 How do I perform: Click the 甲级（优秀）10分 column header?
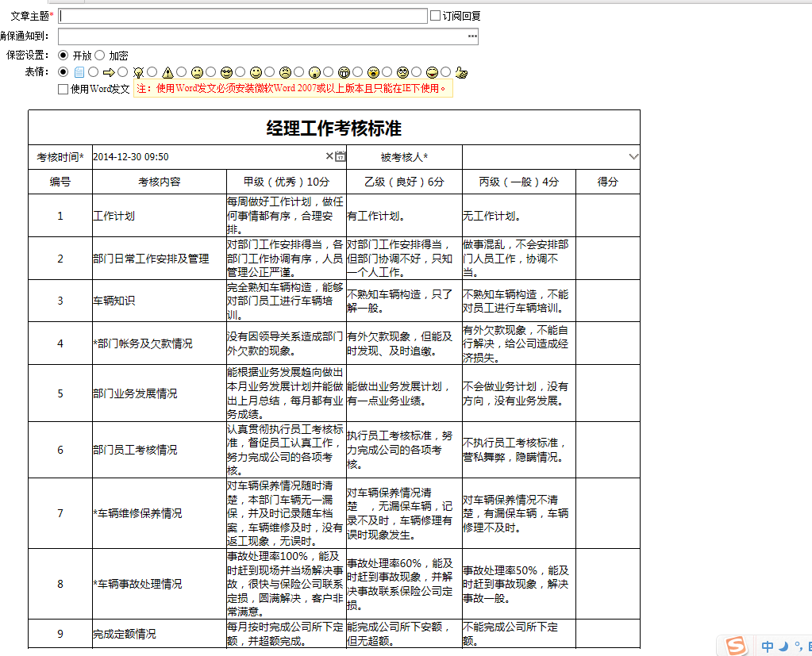pos(287,182)
